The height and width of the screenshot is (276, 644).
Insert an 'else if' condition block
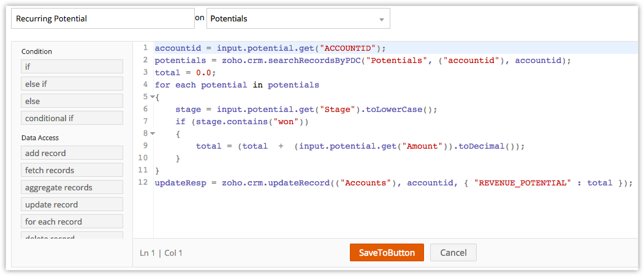click(x=72, y=84)
